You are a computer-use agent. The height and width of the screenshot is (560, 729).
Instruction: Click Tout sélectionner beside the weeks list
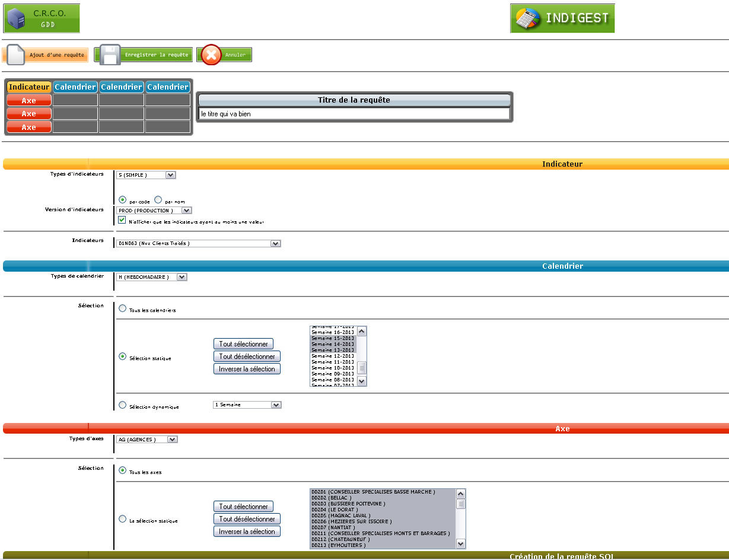243,344
